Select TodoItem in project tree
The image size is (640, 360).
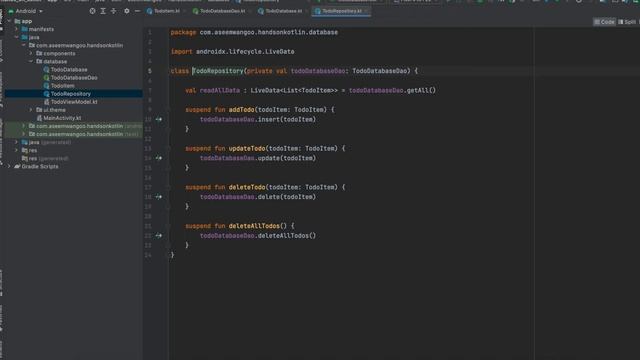(62, 86)
